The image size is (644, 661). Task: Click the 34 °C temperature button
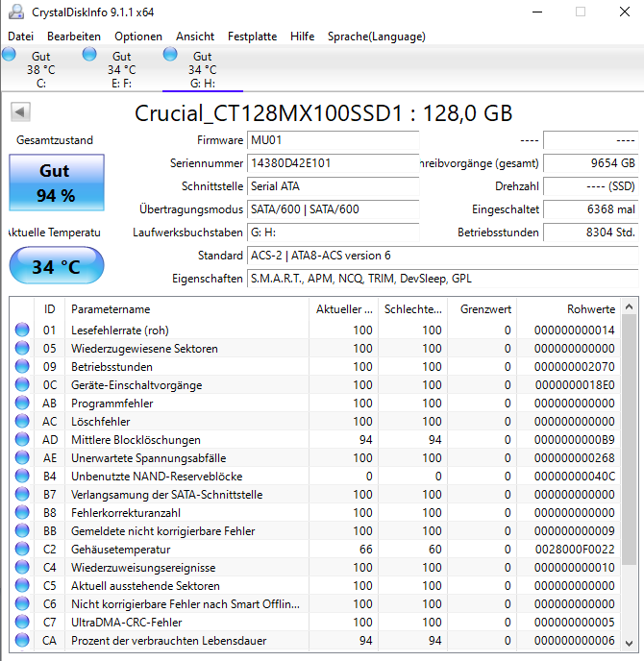57,266
